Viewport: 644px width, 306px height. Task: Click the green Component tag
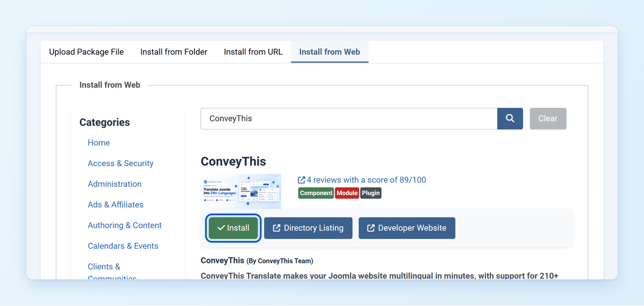pyautogui.click(x=316, y=193)
